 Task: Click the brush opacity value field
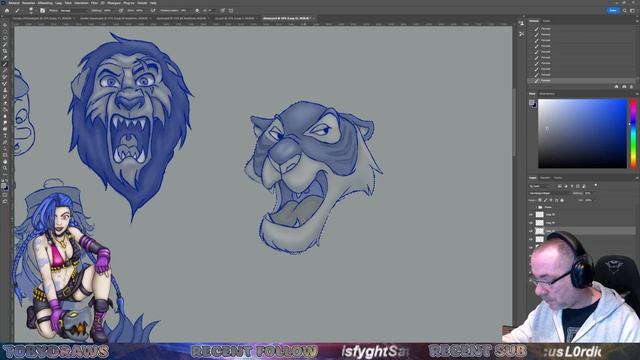pyautogui.click(x=108, y=11)
